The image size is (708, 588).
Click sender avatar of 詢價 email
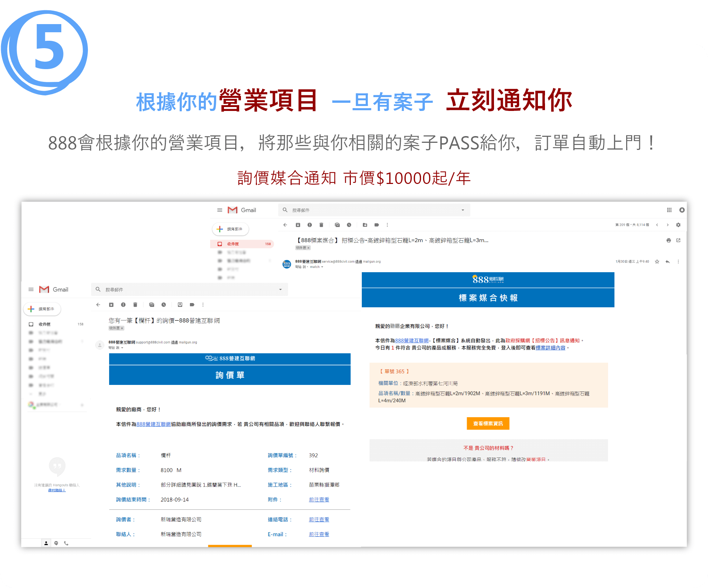coord(100,345)
